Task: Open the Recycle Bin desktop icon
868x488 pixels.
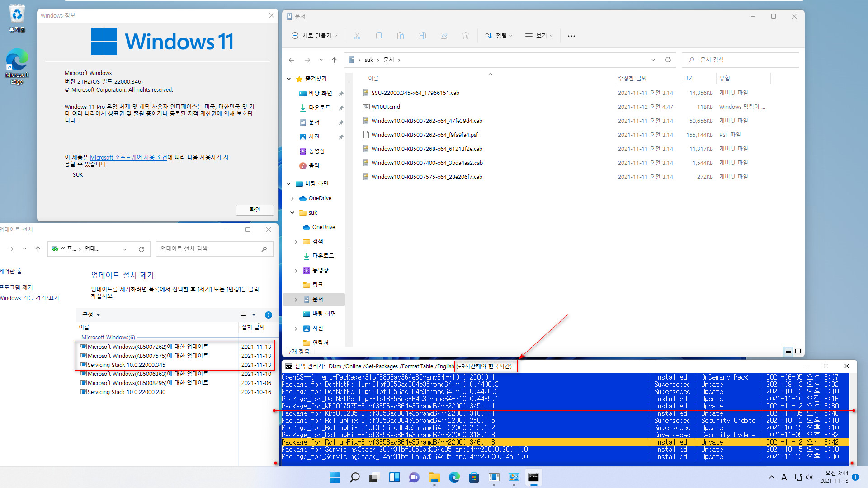Action: pos(17,19)
